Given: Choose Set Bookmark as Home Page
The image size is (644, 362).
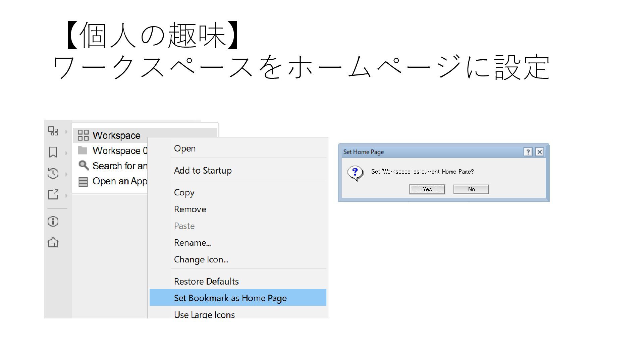Looking at the screenshot, I should click(x=230, y=298).
